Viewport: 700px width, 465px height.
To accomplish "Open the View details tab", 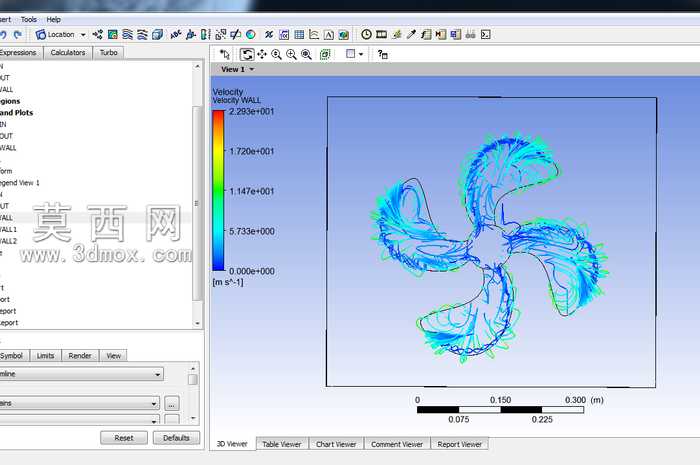I will point(113,356).
